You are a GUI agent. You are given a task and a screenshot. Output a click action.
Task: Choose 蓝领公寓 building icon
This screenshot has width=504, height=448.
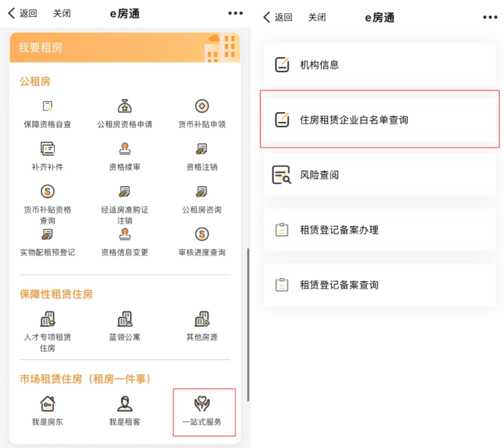click(x=125, y=319)
